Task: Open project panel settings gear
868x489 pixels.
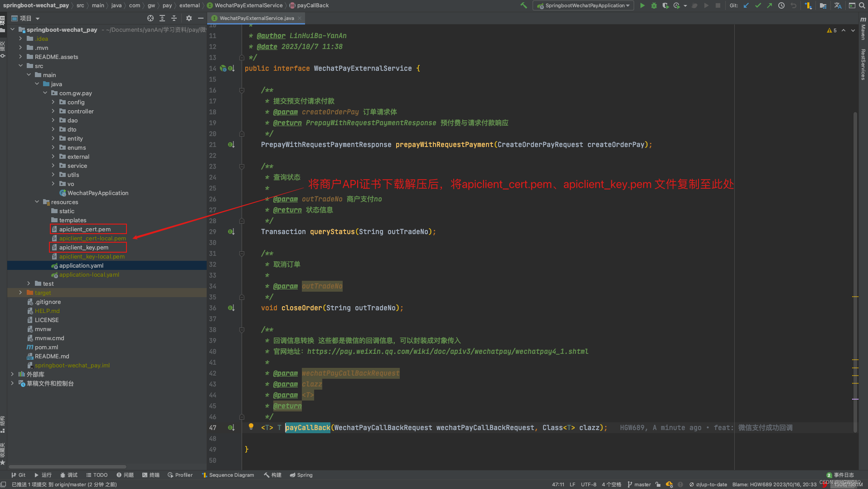Action: click(x=189, y=18)
